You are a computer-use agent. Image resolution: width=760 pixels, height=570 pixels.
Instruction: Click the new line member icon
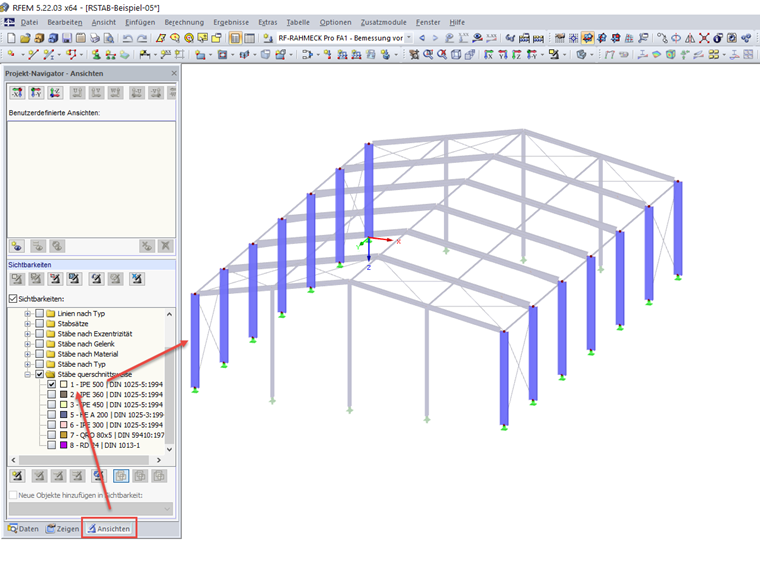click(33, 55)
